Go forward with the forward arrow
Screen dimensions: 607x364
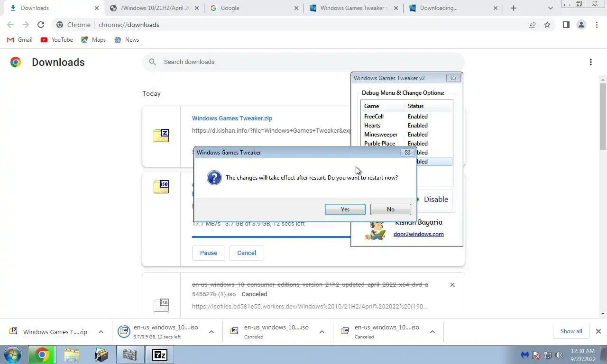pos(26,25)
